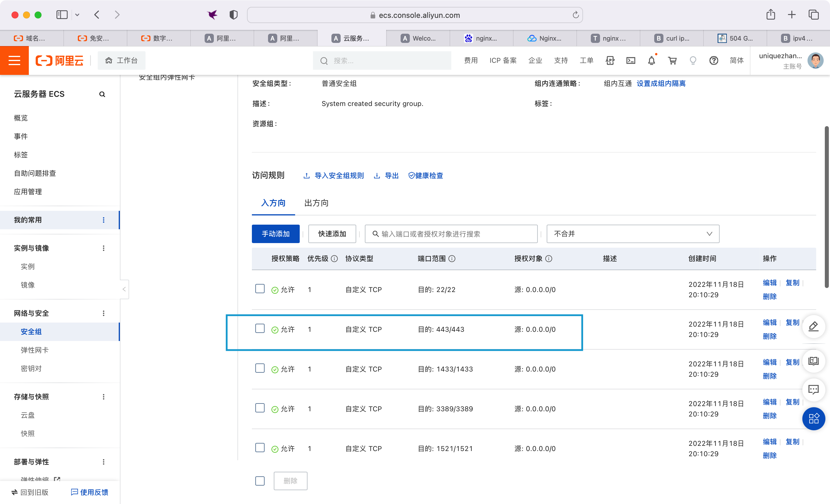Switch to the 出方向 outbound tab
This screenshot has width=830, height=504.
(x=316, y=203)
